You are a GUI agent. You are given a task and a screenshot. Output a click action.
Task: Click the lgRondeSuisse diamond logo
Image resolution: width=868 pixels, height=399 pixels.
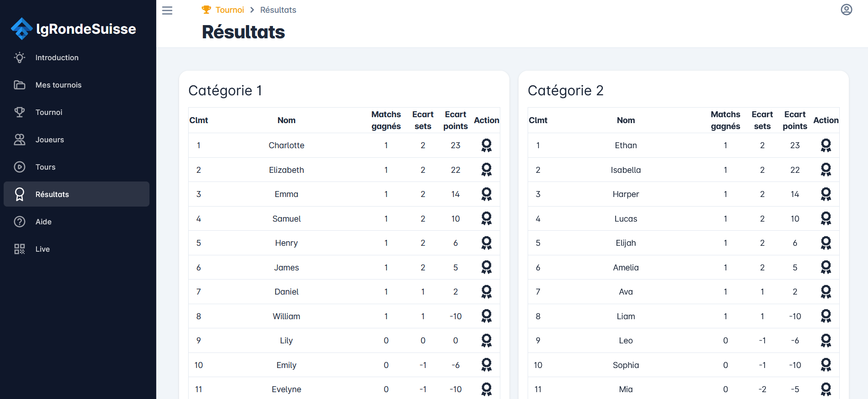(21, 28)
